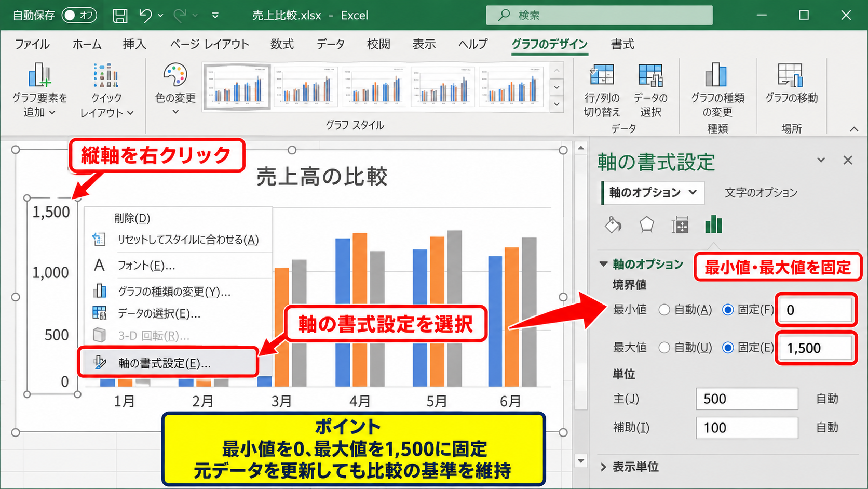The width and height of the screenshot is (868, 489).
Task: Select the size and properties icon
Action: (680, 225)
